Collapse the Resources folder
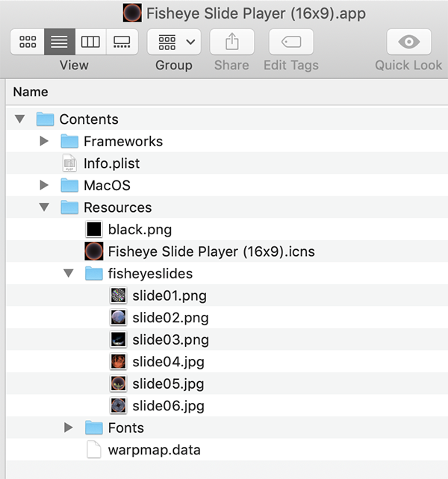 [44, 207]
